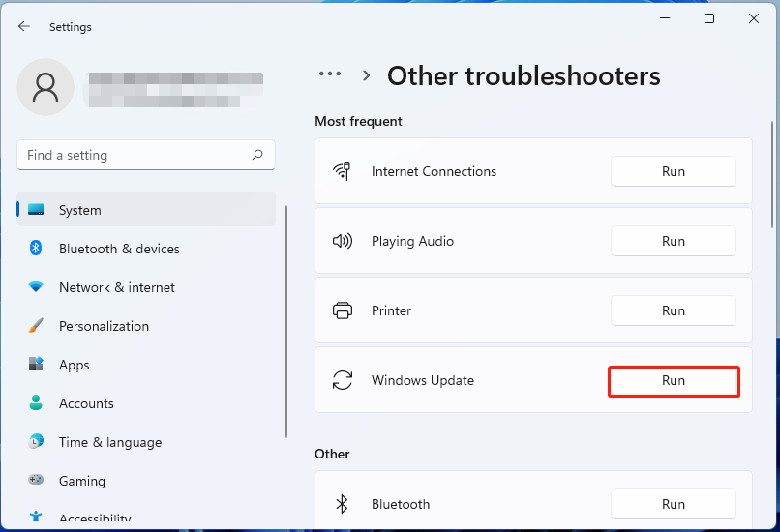This screenshot has width=780, height=532.
Task: Minimize the Settings window
Action: pyautogui.click(x=665, y=18)
